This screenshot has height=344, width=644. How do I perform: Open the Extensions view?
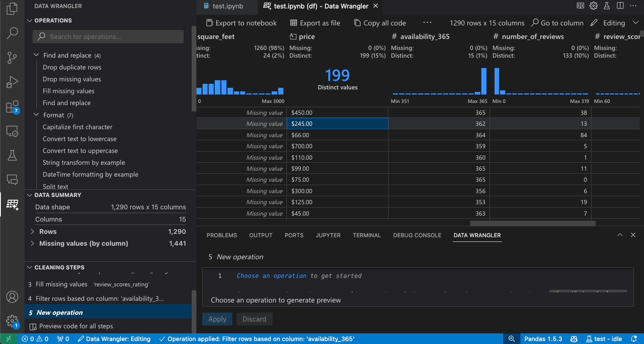12,107
